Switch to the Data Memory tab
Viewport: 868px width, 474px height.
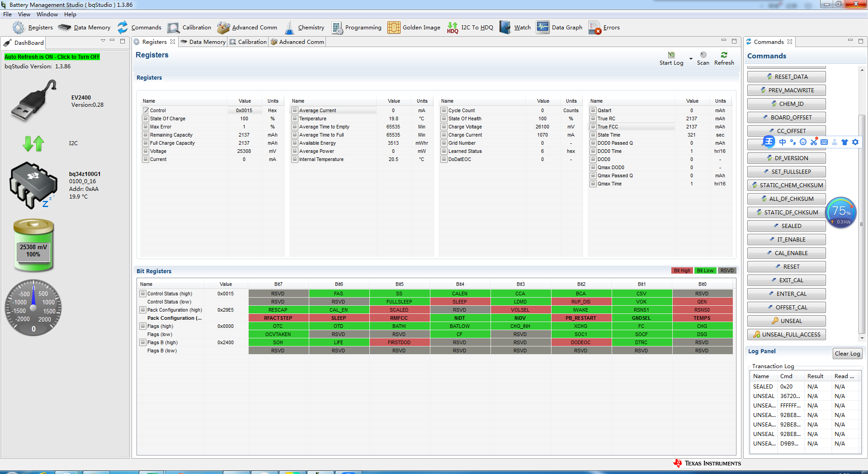click(x=203, y=42)
